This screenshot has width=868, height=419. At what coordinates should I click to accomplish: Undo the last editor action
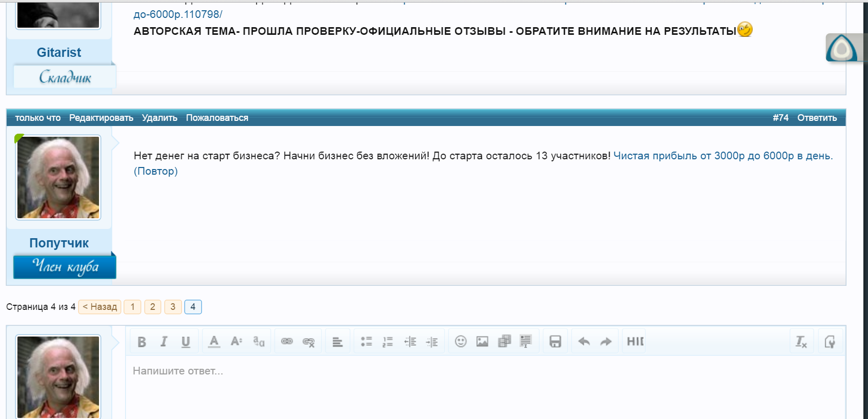(584, 342)
